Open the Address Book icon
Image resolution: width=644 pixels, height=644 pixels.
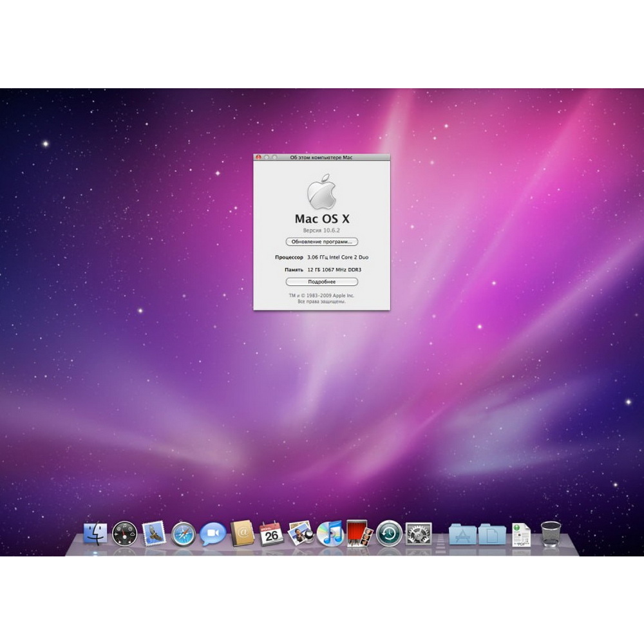(242, 533)
